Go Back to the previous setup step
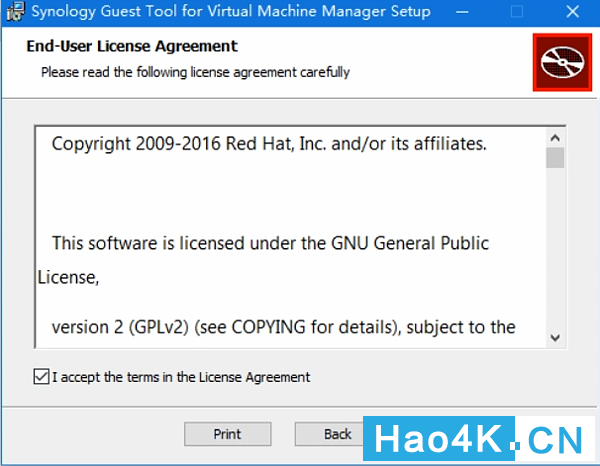The image size is (600, 466). [329, 434]
